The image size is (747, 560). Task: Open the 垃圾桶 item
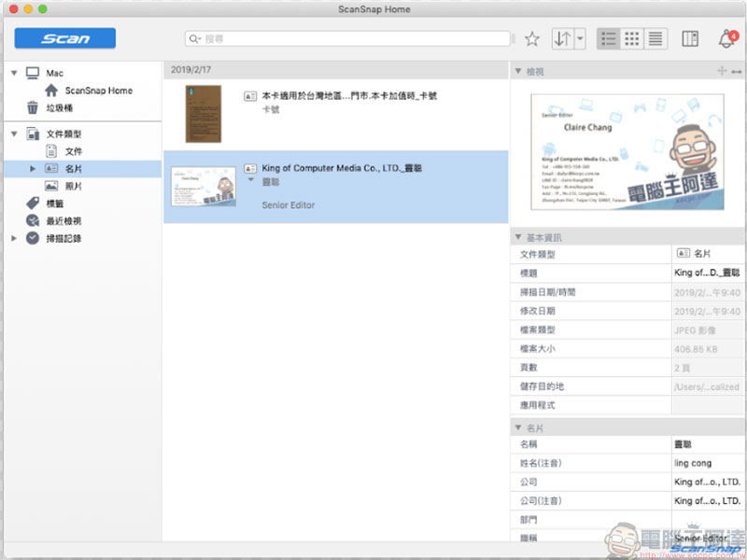pos(59,108)
